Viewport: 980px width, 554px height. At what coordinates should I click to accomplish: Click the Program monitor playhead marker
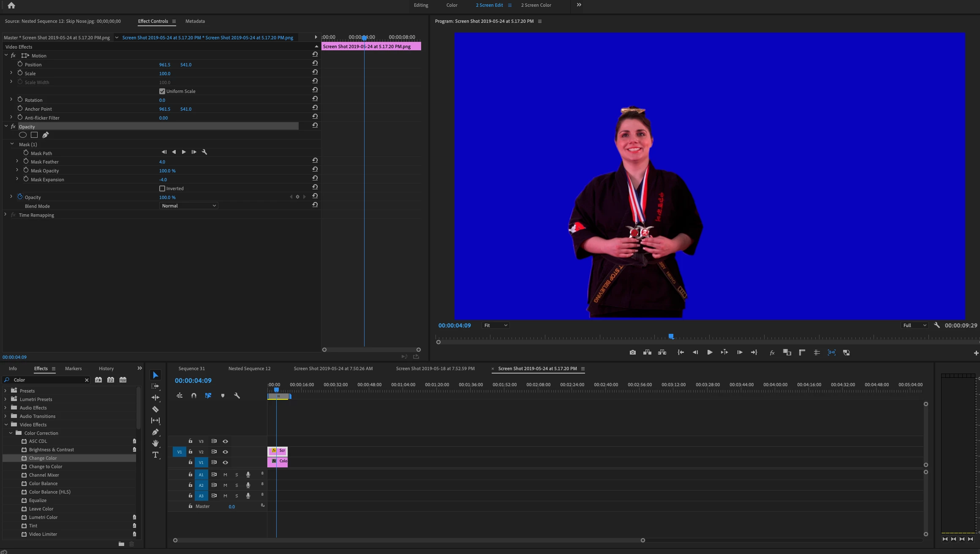671,336
